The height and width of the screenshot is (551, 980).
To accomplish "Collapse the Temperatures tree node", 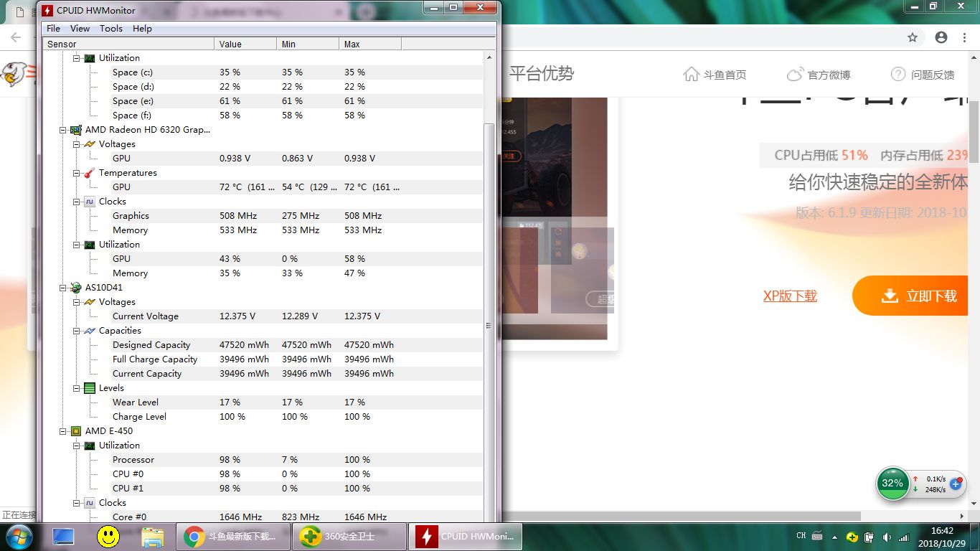I will 77,173.
